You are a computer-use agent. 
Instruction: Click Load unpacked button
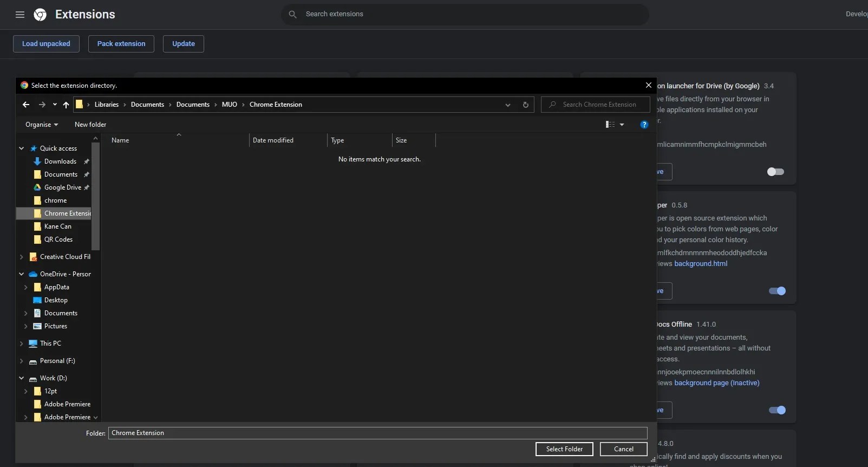coord(46,44)
